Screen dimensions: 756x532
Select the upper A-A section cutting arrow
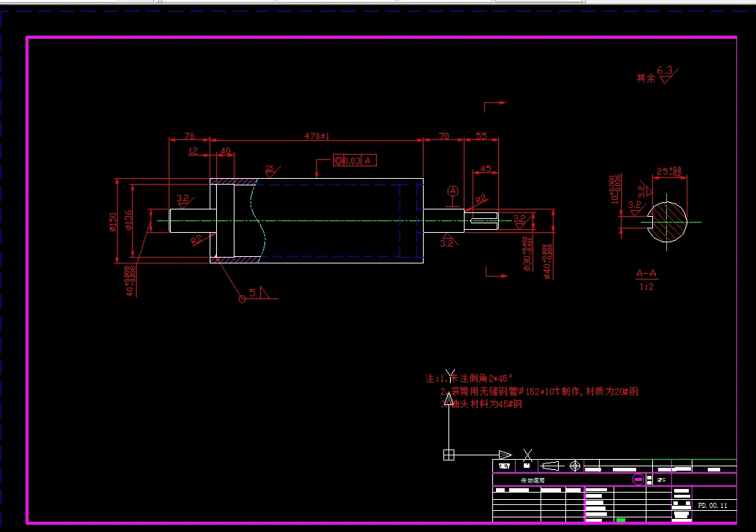(x=495, y=107)
